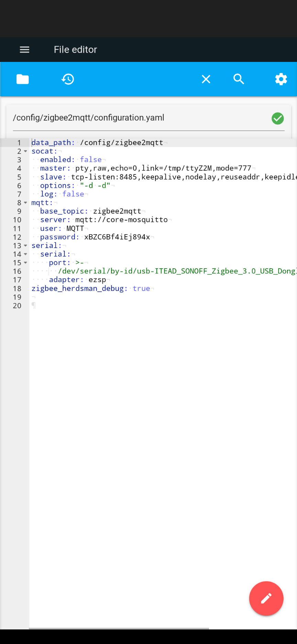Collapse the socat section fold arrow

pos(25,151)
